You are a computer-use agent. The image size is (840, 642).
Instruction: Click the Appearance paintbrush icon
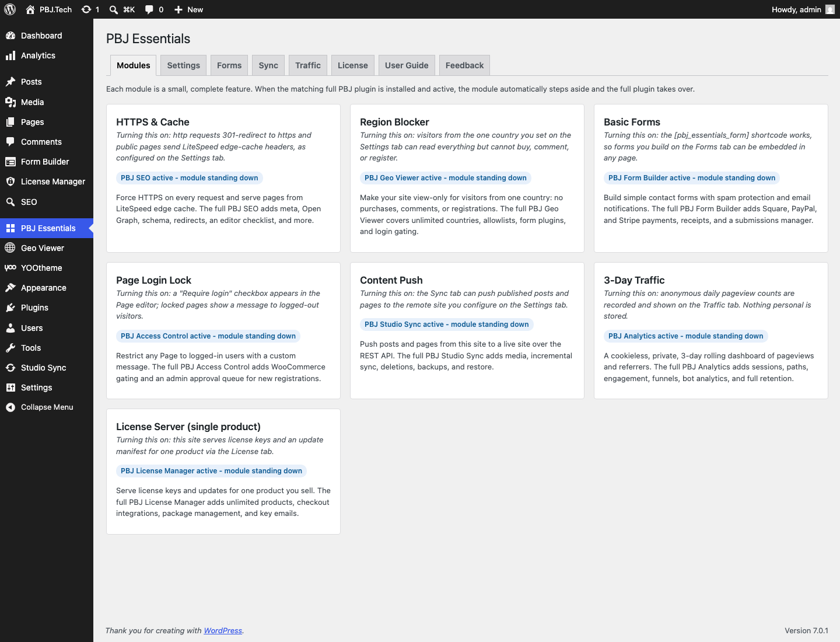pyautogui.click(x=10, y=288)
